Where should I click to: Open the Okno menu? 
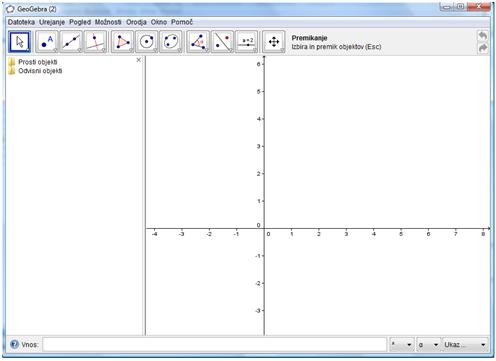pos(159,22)
